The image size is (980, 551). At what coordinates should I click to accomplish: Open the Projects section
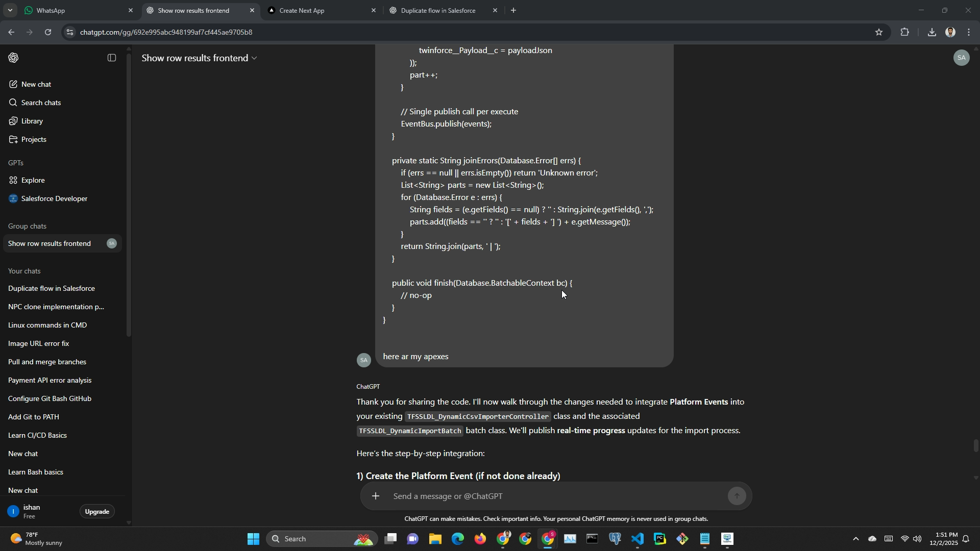(x=34, y=139)
